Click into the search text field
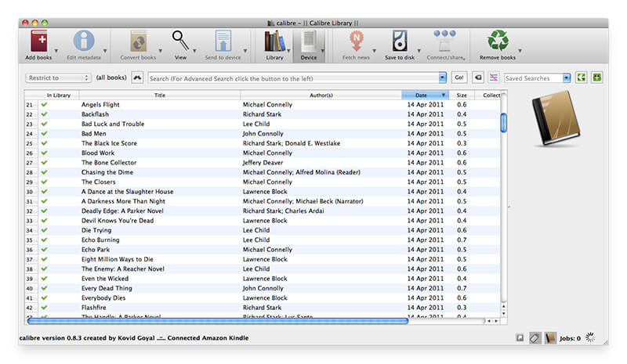This screenshot has height=364, width=627. pyautogui.click(x=294, y=78)
